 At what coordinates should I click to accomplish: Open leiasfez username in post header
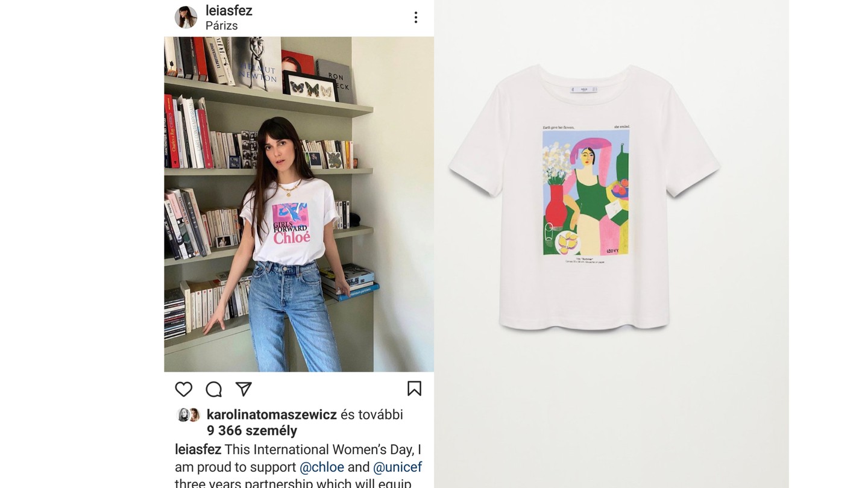[x=229, y=10]
